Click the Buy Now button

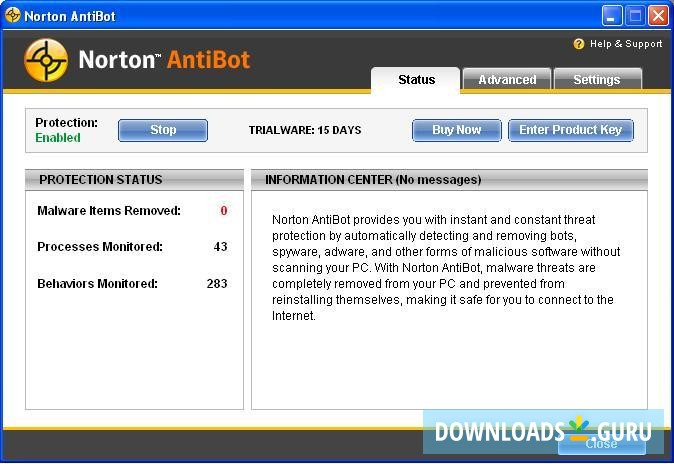point(456,130)
